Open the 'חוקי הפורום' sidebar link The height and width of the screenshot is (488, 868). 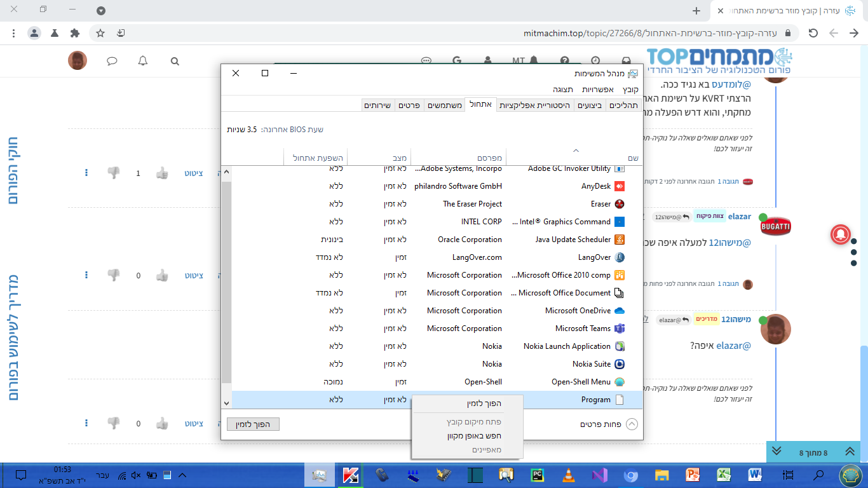pyautogui.click(x=13, y=170)
